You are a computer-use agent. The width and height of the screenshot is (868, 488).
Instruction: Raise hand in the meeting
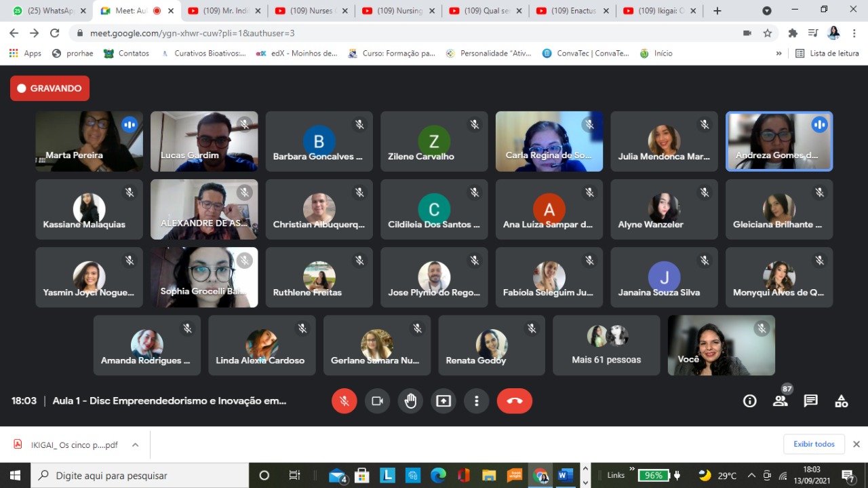410,401
